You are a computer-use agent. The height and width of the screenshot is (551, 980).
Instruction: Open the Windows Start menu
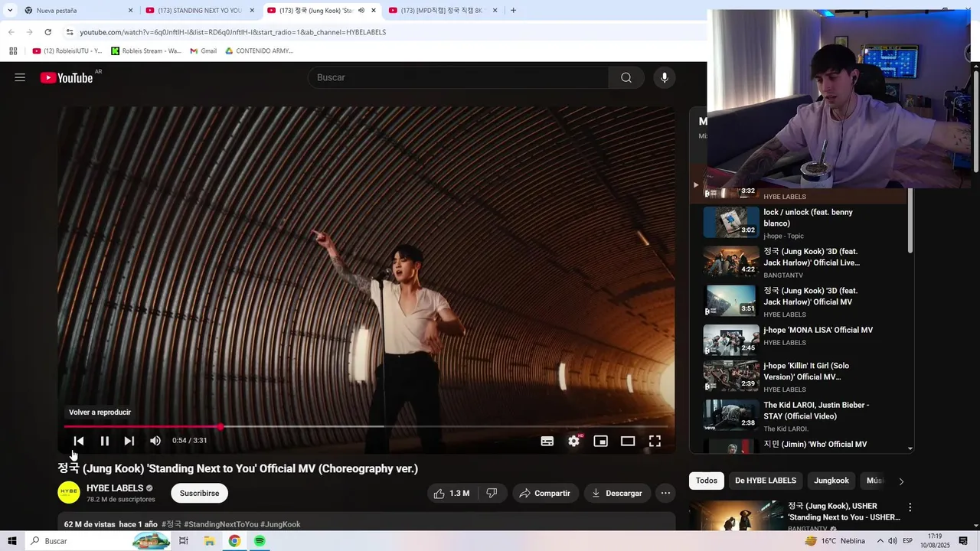coord(12,541)
